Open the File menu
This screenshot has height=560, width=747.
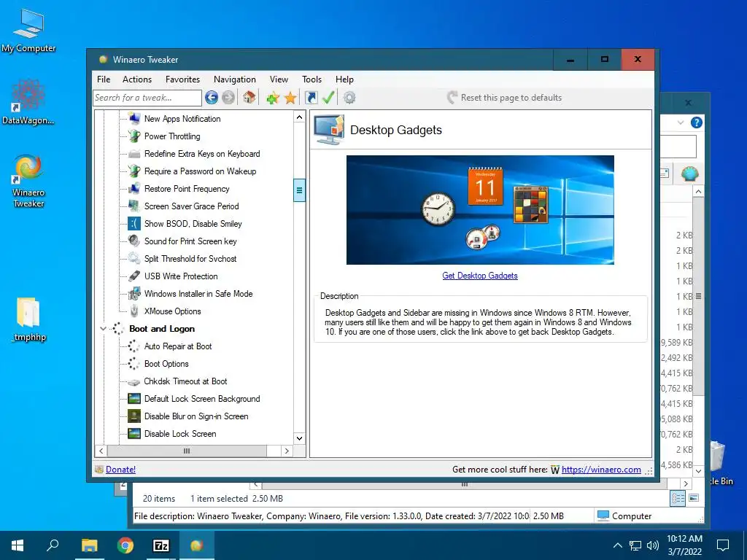[x=104, y=79]
